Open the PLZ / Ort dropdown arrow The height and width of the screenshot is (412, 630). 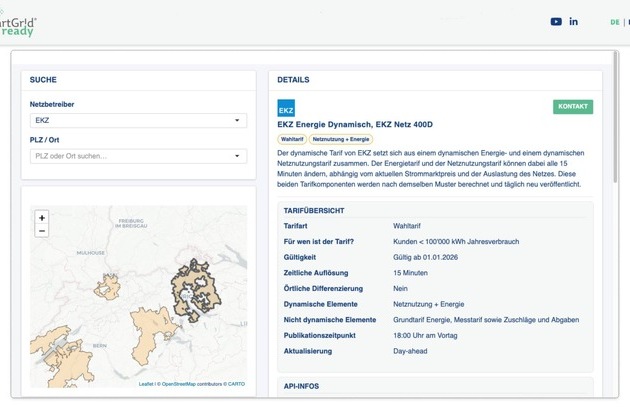238,156
